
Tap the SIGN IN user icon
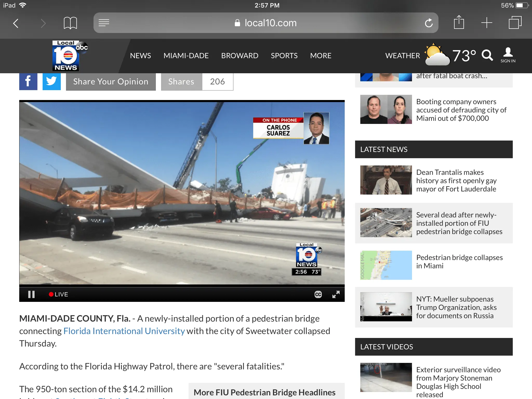click(508, 55)
